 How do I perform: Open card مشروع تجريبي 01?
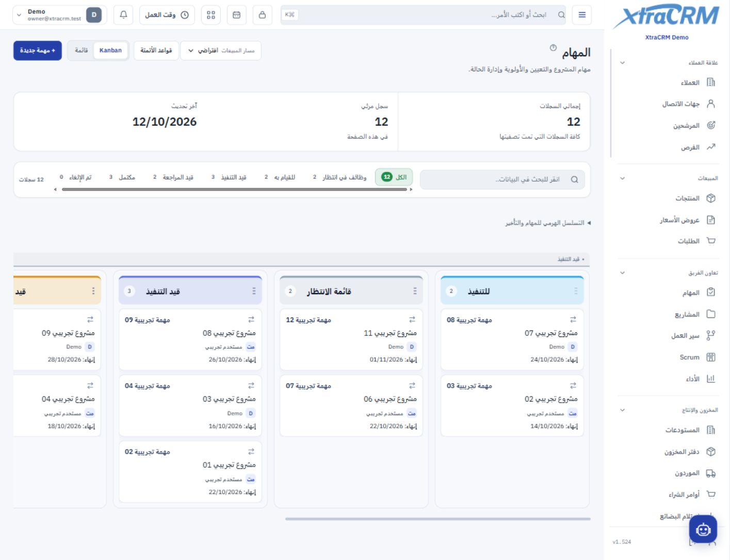point(190,472)
